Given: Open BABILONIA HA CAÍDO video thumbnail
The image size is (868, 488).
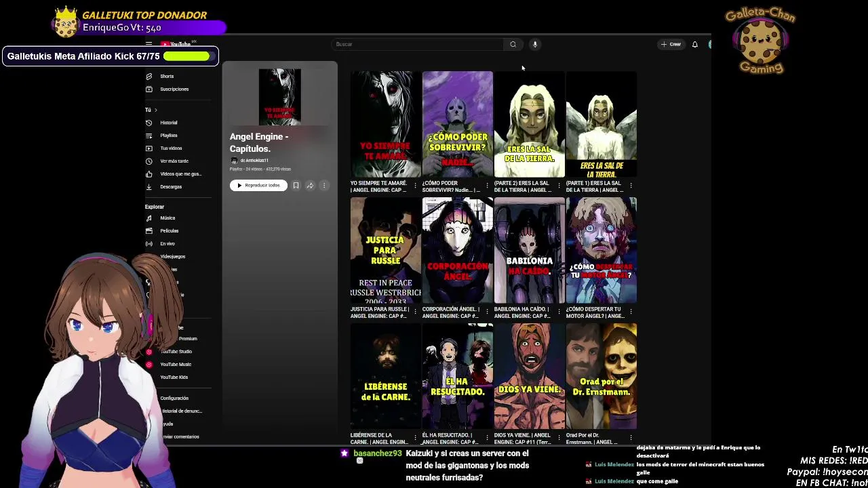Looking at the screenshot, I should click(x=530, y=250).
